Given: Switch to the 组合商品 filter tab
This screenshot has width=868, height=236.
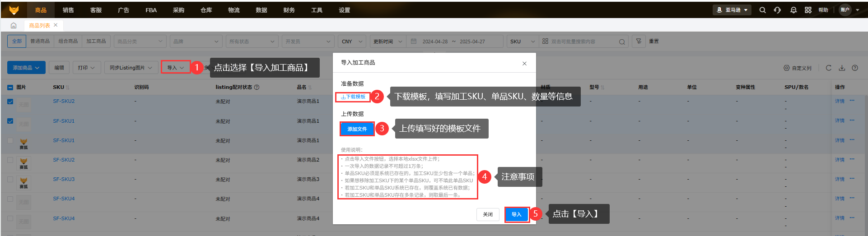Looking at the screenshot, I should 68,41.
